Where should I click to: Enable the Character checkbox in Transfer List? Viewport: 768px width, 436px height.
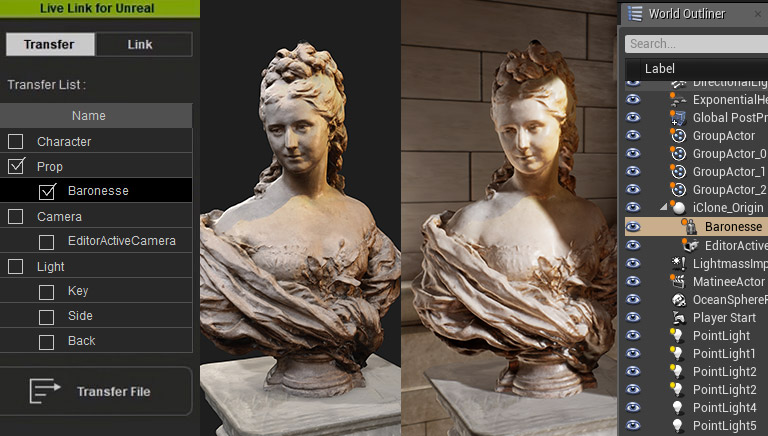16,142
